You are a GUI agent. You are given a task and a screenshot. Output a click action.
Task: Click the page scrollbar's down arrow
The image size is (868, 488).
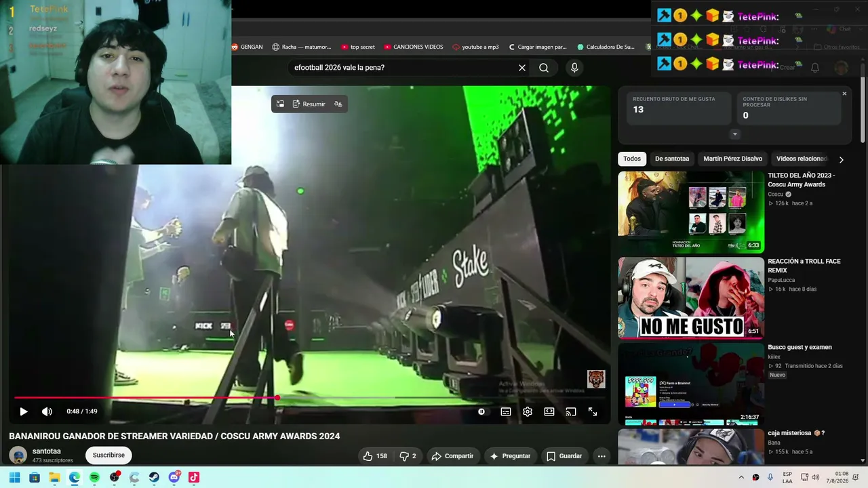coord(863,460)
